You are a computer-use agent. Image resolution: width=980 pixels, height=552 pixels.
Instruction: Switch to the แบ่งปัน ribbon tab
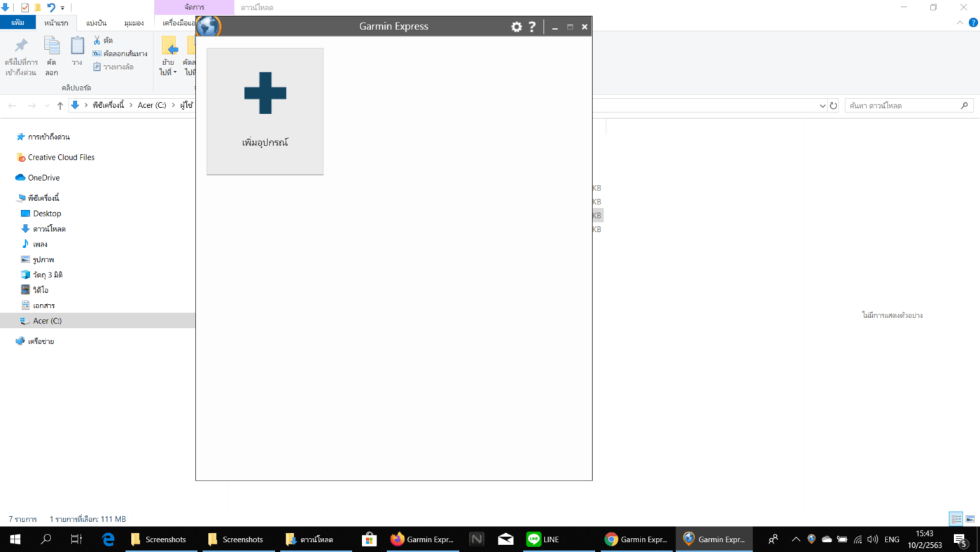pyautogui.click(x=97, y=22)
